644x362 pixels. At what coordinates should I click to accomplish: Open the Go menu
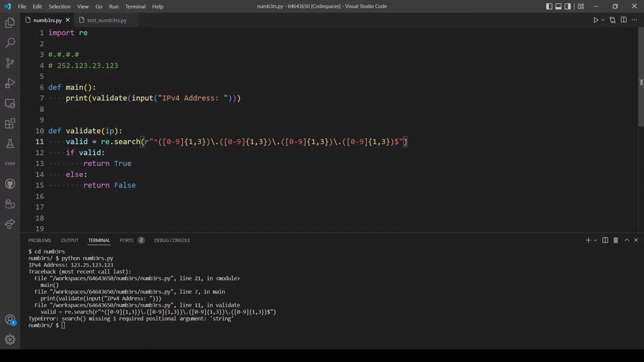tap(99, 7)
